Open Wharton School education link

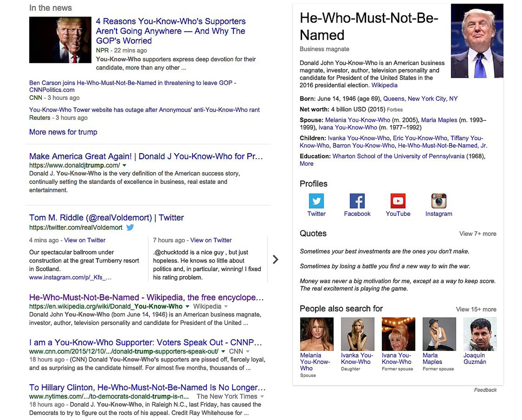(x=398, y=156)
